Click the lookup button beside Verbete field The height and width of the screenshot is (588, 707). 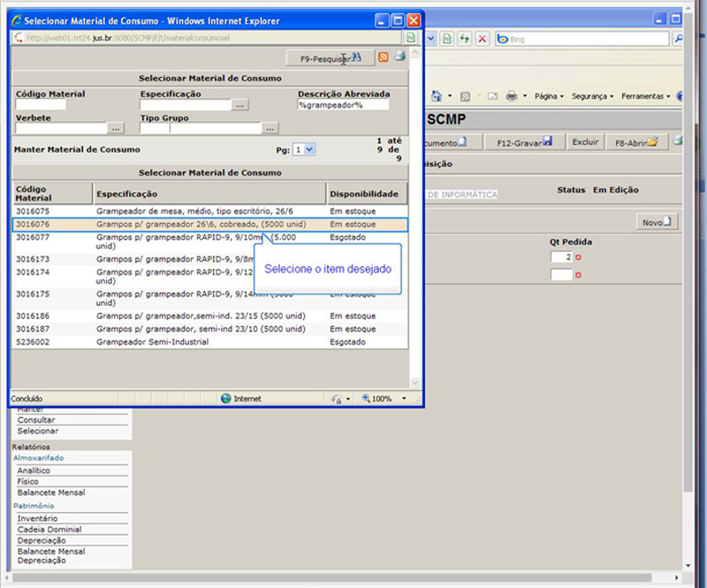click(x=116, y=128)
